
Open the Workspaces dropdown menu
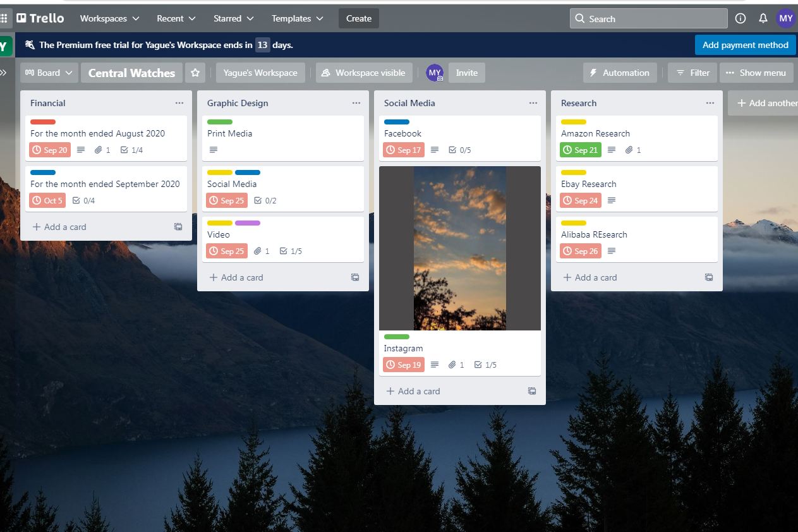(109, 18)
